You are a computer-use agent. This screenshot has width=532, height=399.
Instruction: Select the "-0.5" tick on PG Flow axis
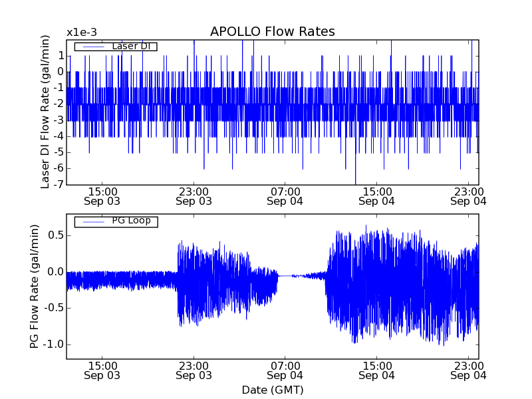coord(53,308)
